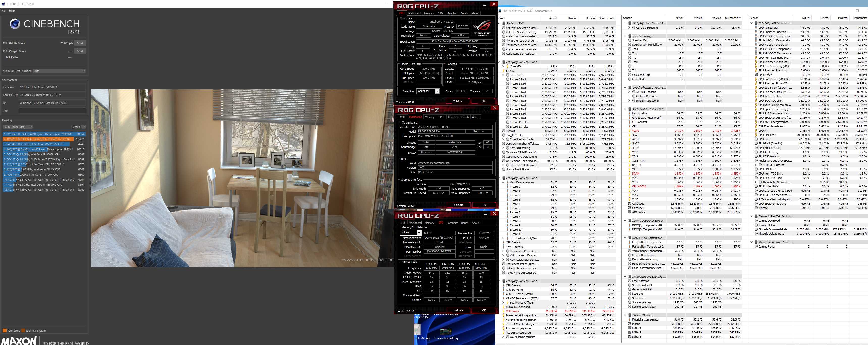Click the Republic of Gamers logo
The width and height of the screenshot is (868, 345).
tap(482, 29)
